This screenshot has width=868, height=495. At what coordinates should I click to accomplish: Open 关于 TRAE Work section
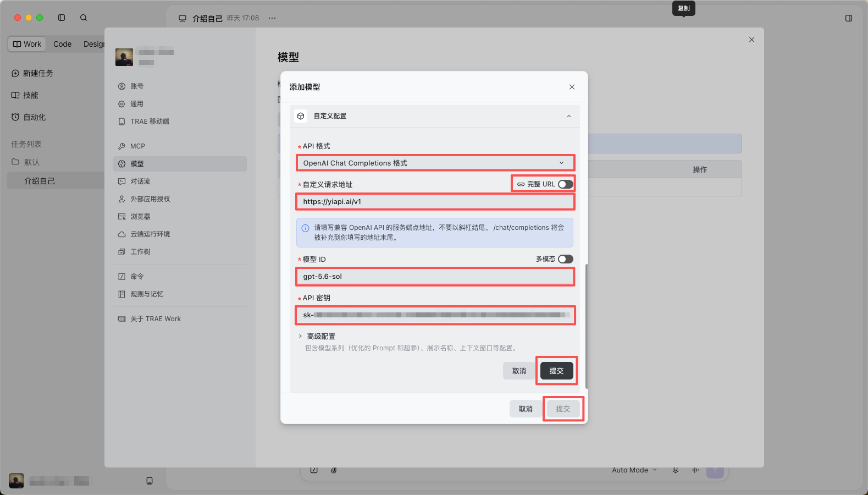tap(180, 319)
